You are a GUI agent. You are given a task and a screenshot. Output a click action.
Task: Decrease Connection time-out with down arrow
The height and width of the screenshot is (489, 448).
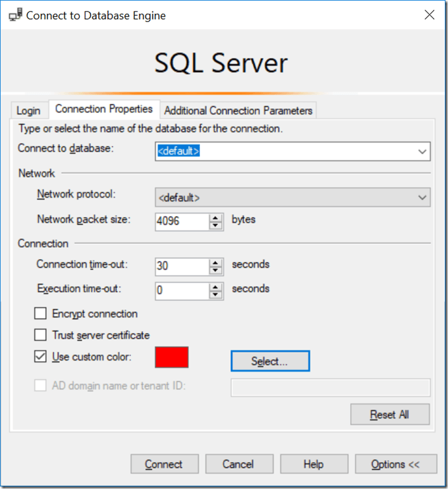tap(216, 270)
